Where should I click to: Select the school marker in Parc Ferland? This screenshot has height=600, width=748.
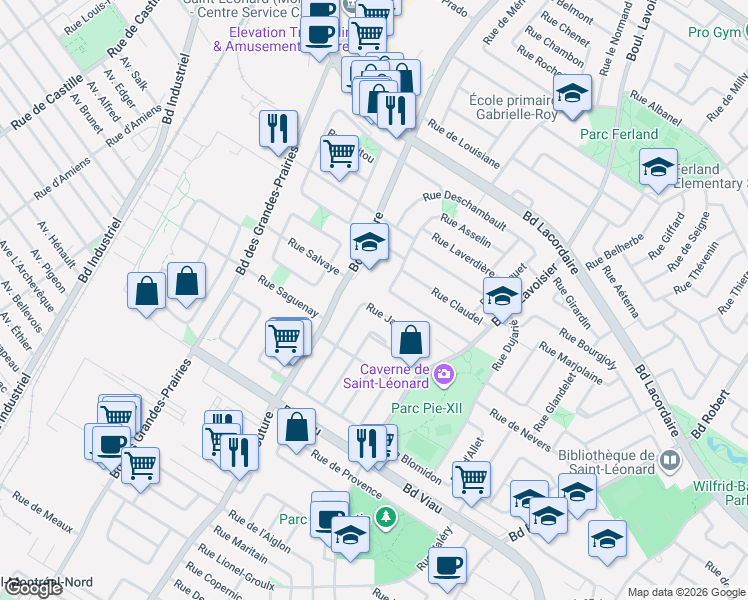(658, 168)
